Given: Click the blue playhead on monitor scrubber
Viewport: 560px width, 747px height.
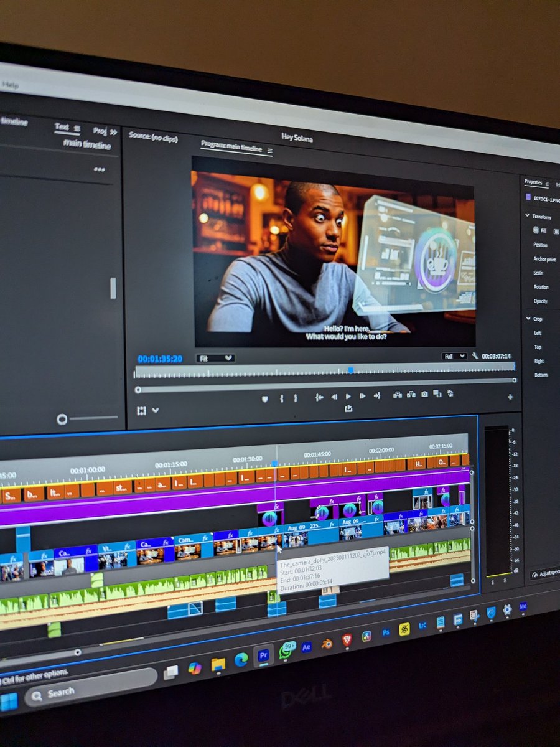Looking at the screenshot, I should point(351,370).
